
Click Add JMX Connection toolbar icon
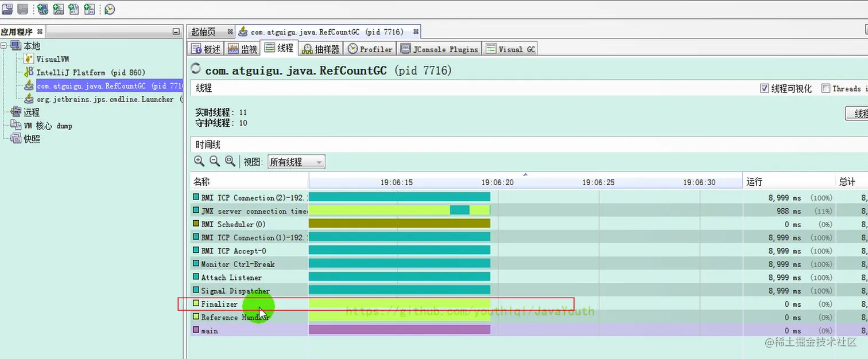coord(59,9)
